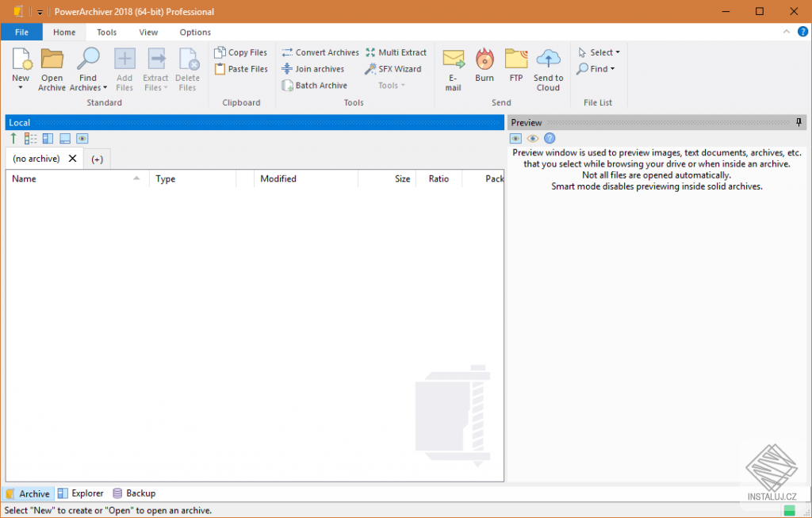
Task: Sort by the Modified column header
Action: point(305,178)
